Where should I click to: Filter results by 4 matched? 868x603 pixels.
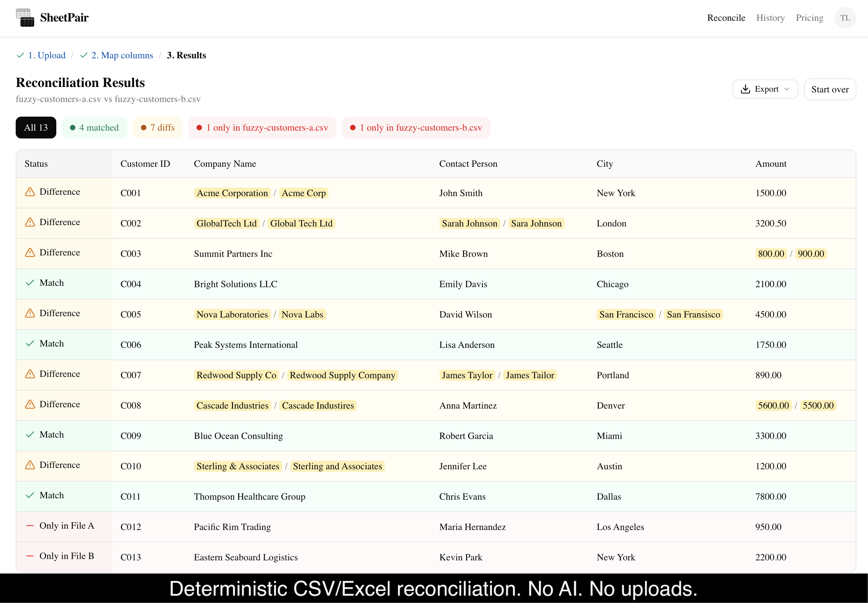(x=95, y=128)
